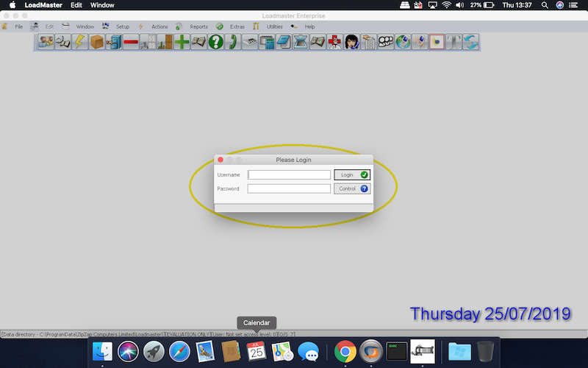Open the green question mark help icon
This screenshot has width=588, height=368.
coord(216,42)
